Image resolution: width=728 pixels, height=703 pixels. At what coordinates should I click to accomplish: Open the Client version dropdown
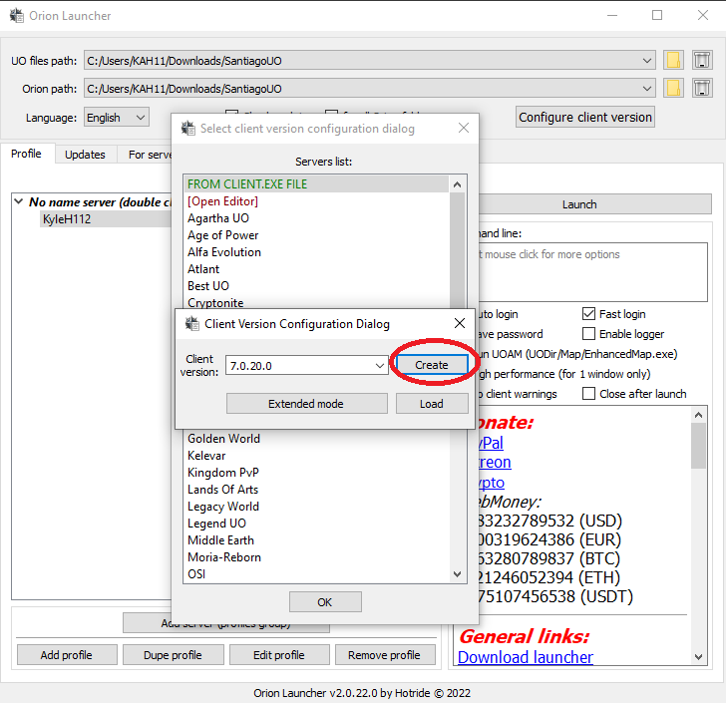[x=379, y=366]
